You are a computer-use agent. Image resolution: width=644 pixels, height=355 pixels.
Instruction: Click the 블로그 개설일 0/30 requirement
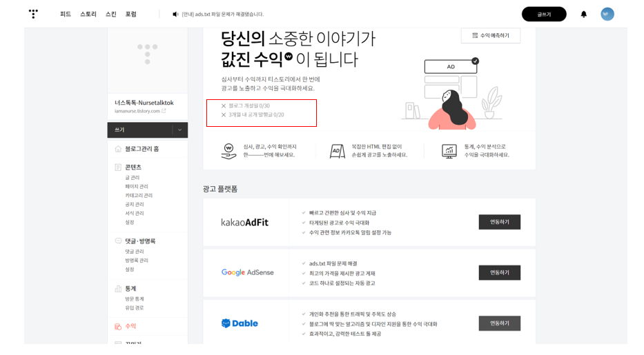249,105
